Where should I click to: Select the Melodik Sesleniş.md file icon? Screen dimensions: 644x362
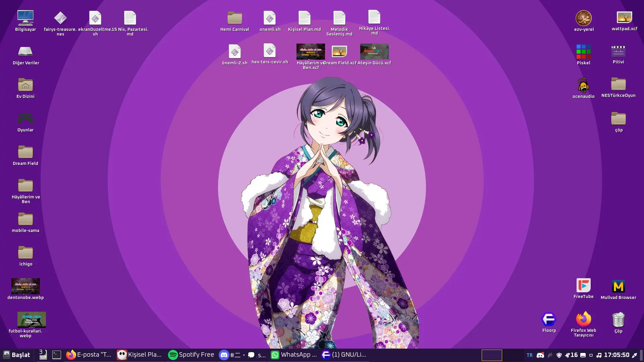coord(339,18)
